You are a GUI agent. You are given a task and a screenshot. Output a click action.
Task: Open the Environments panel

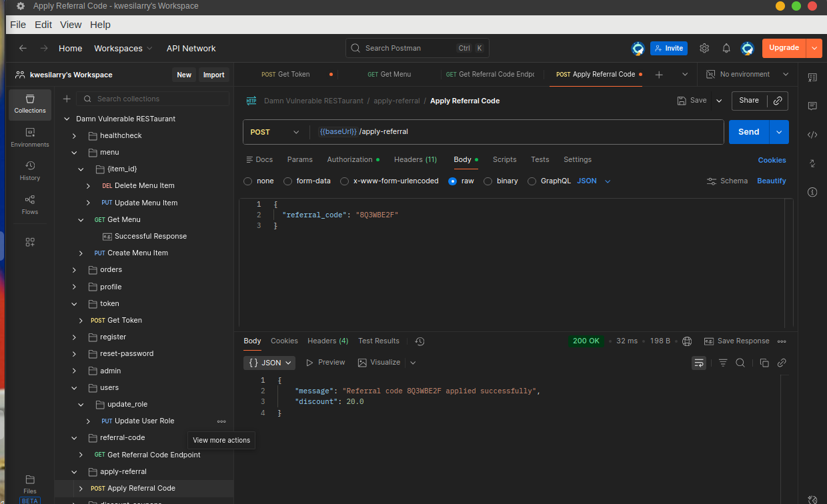(x=29, y=137)
